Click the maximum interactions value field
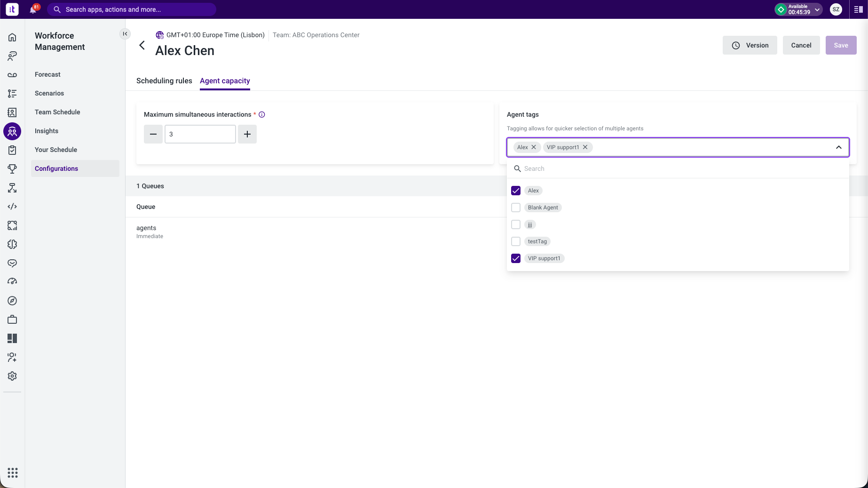This screenshot has width=868, height=488. click(200, 134)
